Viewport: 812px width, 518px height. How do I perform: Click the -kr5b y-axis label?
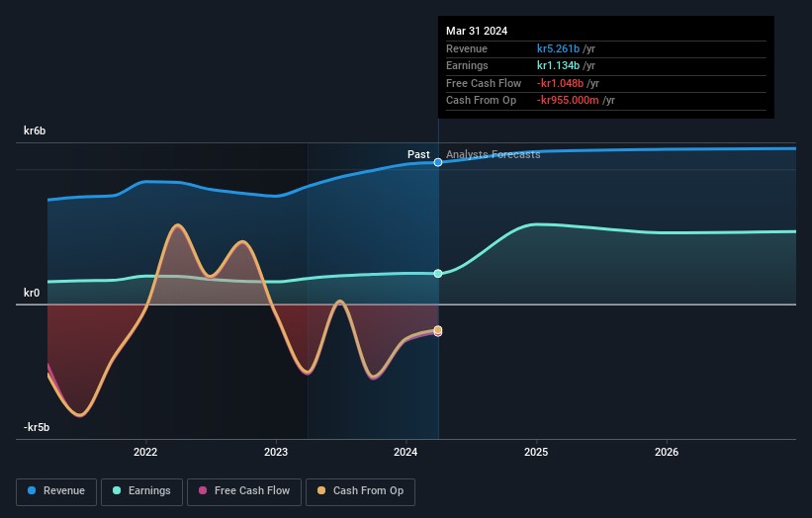click(x=37, y=427)
